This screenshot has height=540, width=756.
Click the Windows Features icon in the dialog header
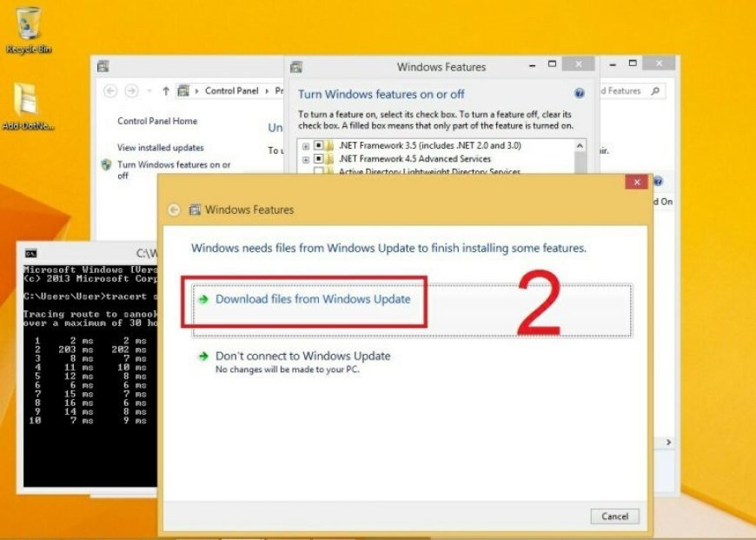coord(195,210)
